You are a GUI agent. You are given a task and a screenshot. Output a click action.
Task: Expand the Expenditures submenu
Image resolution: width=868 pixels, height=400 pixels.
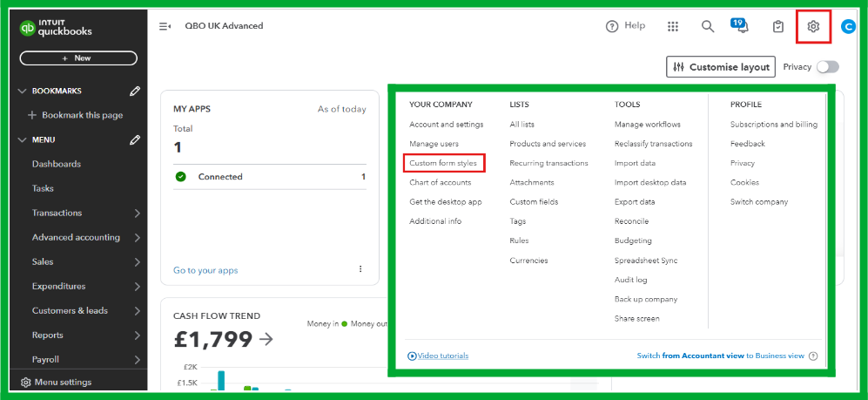pos(138,287)
